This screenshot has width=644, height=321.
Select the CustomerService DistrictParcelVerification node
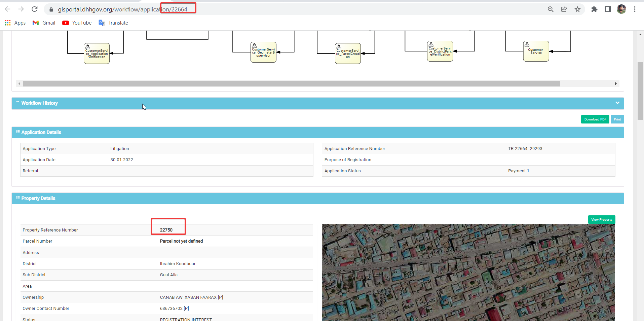(440, 51)
